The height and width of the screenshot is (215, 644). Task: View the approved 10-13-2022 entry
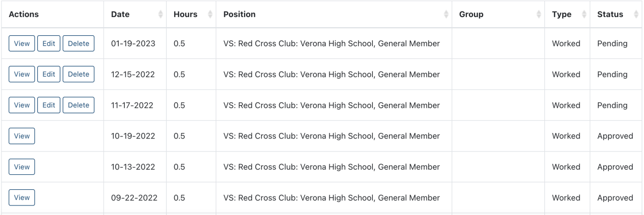[22, 167]
